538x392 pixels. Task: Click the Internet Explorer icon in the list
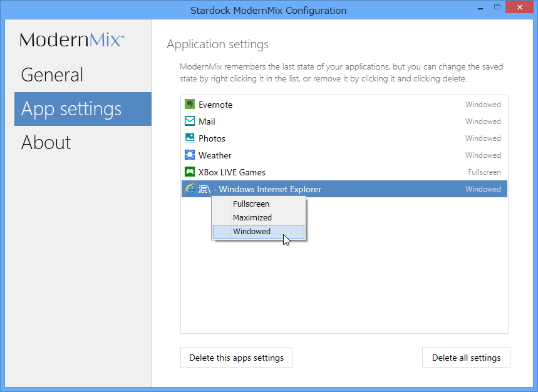click(x=190, y=188)
